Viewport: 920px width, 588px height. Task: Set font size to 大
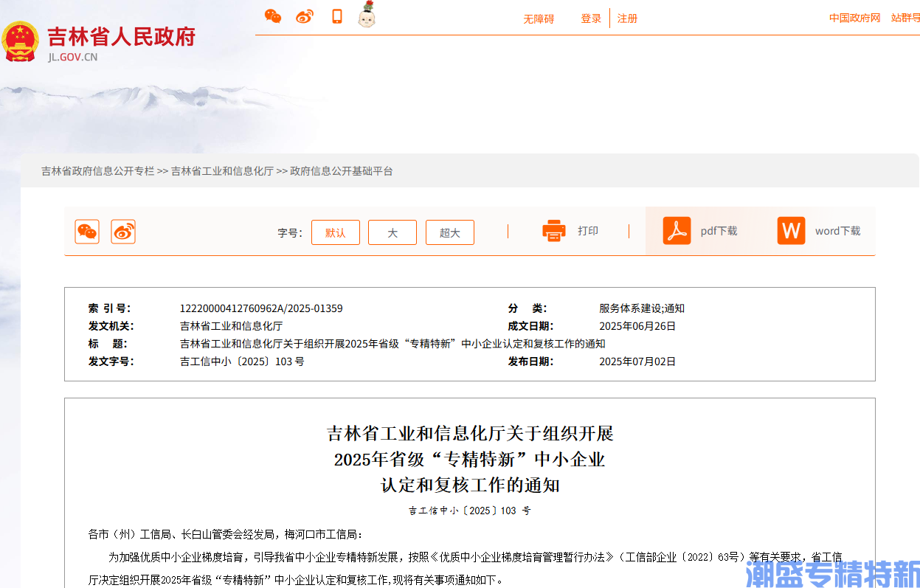[392, 232]
